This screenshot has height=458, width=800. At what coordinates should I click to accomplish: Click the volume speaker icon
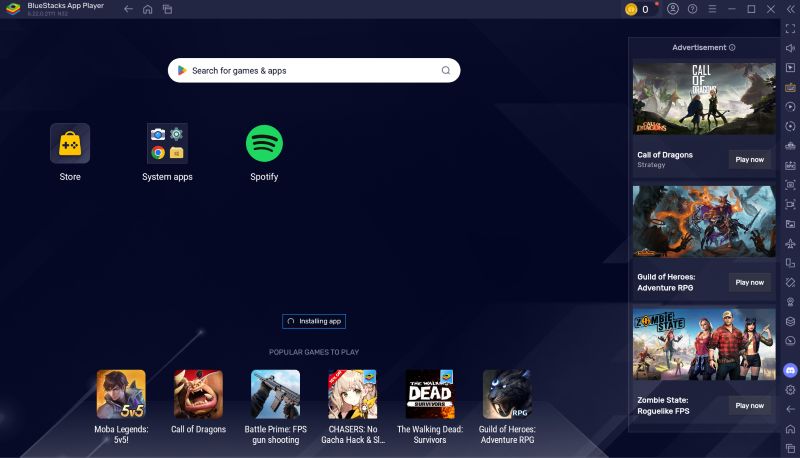click(x=790, y=48)
